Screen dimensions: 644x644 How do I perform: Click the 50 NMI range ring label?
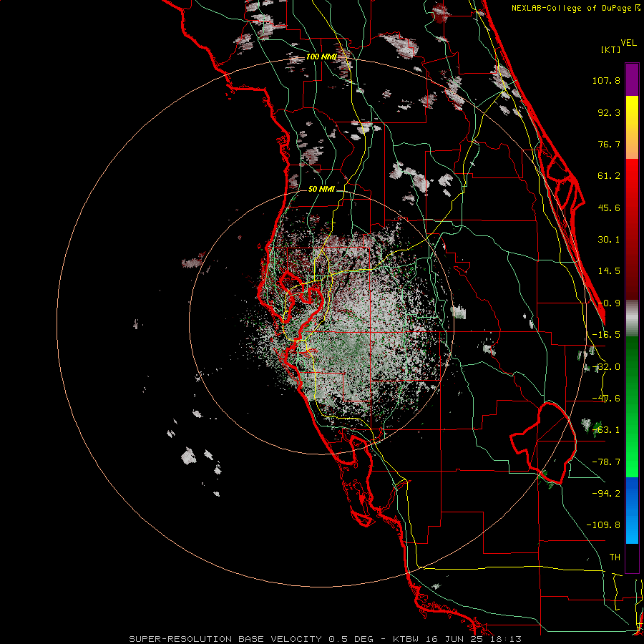(x=321, y=189)
